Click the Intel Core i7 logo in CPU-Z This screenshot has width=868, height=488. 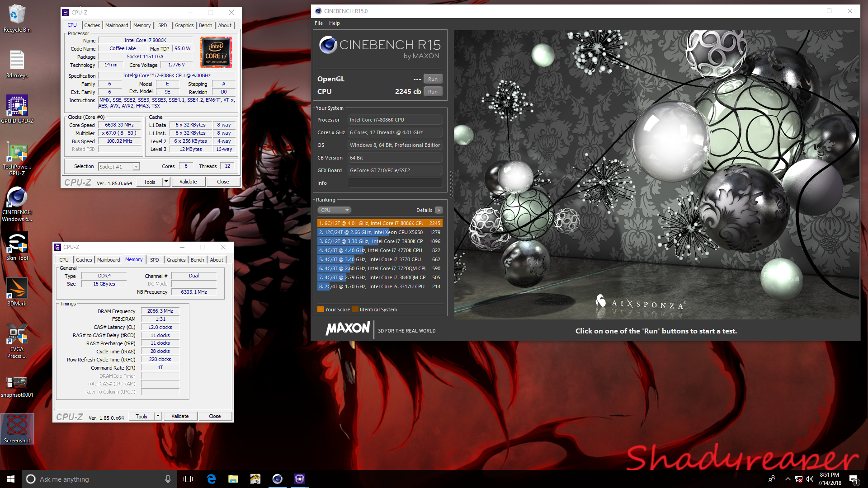click(x=216, y=52)
